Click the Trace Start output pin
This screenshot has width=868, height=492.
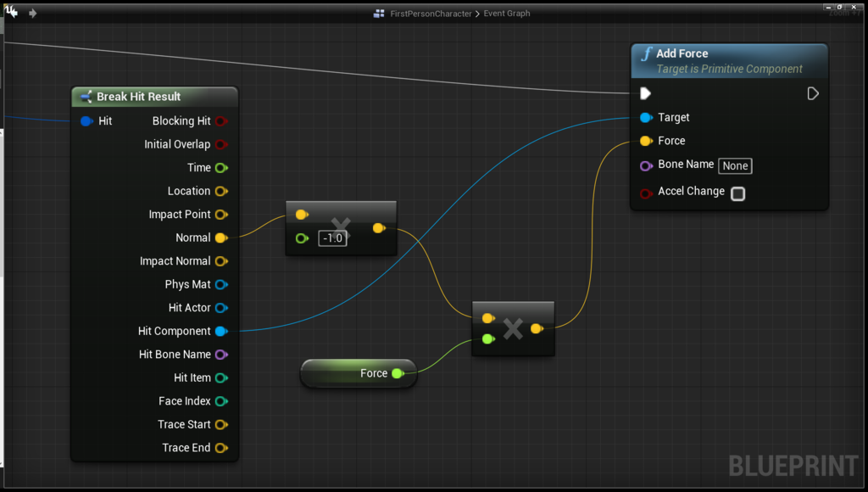221,424
